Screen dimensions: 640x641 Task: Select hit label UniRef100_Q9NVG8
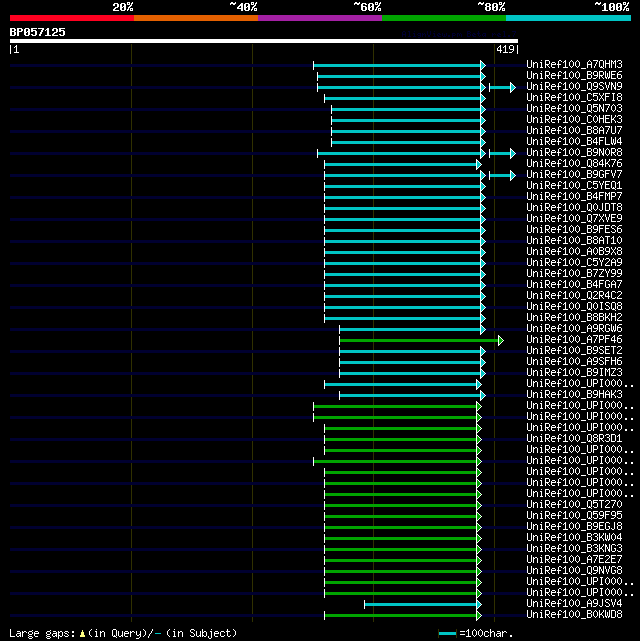[574, 571]
